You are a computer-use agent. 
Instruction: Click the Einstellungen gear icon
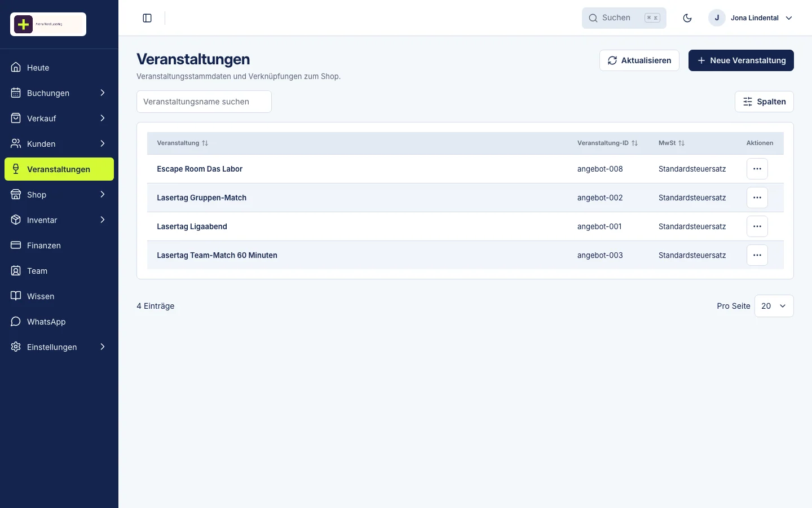coord(16,347)
